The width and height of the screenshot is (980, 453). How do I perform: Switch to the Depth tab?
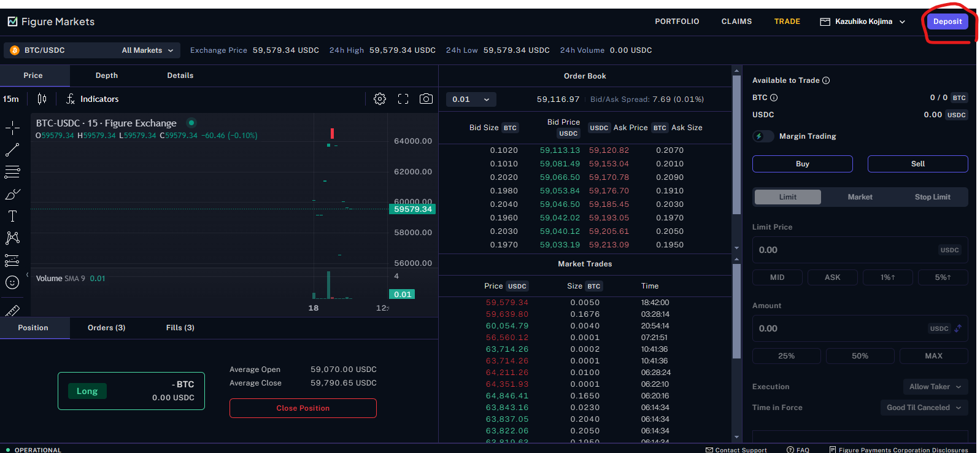(107, 75)
